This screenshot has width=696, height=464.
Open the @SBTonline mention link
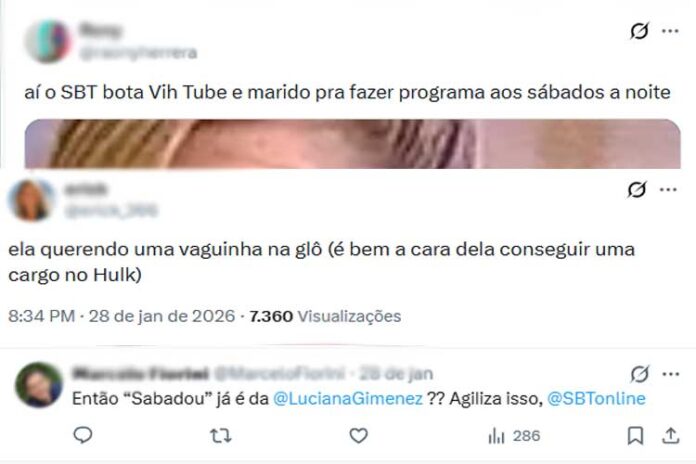(596, 398)
